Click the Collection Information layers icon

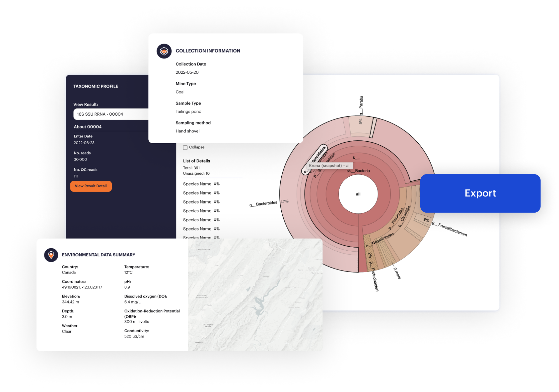coord(164,51)
